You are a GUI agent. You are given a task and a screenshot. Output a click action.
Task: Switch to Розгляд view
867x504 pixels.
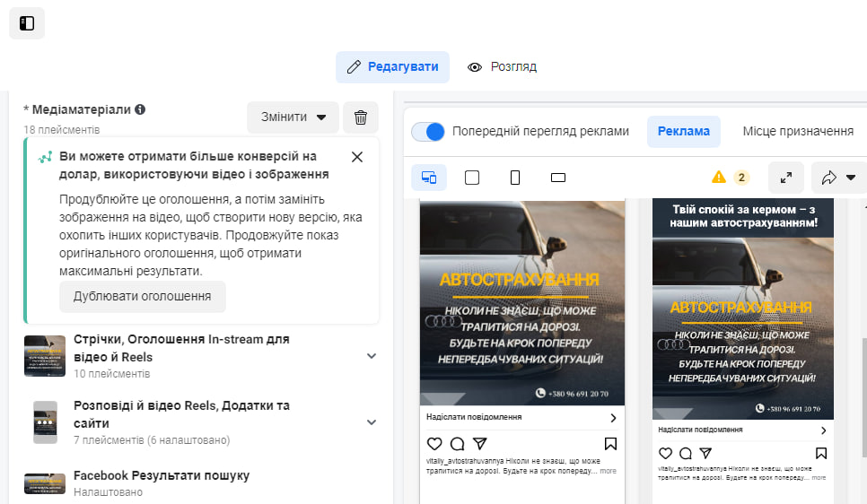point(502,67)
